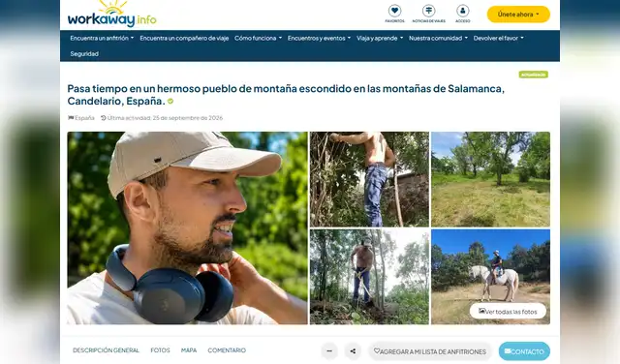Click the green actualizado badge
The width and height of the screenshot is (620, 364).
pyautogui.click(x=534, y=75)
